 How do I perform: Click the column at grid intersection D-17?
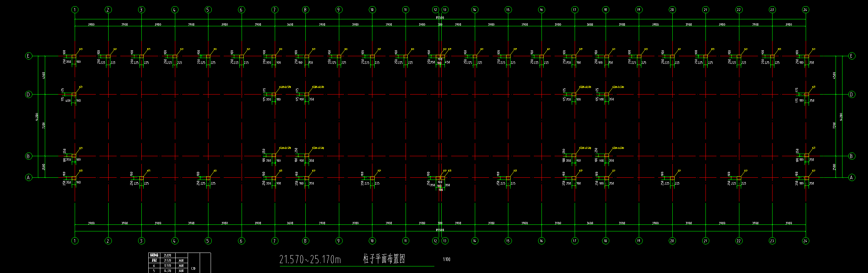tap(574, 95)
